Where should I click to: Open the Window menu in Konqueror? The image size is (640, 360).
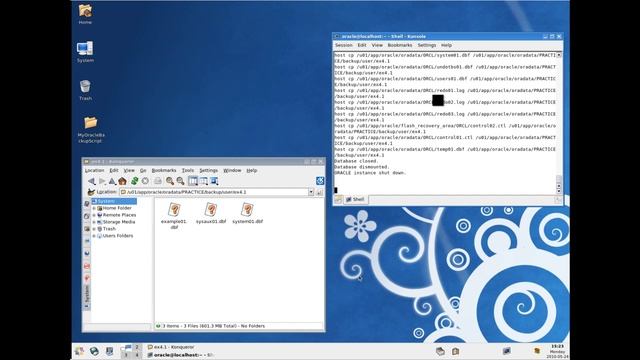tap(232, 170)
